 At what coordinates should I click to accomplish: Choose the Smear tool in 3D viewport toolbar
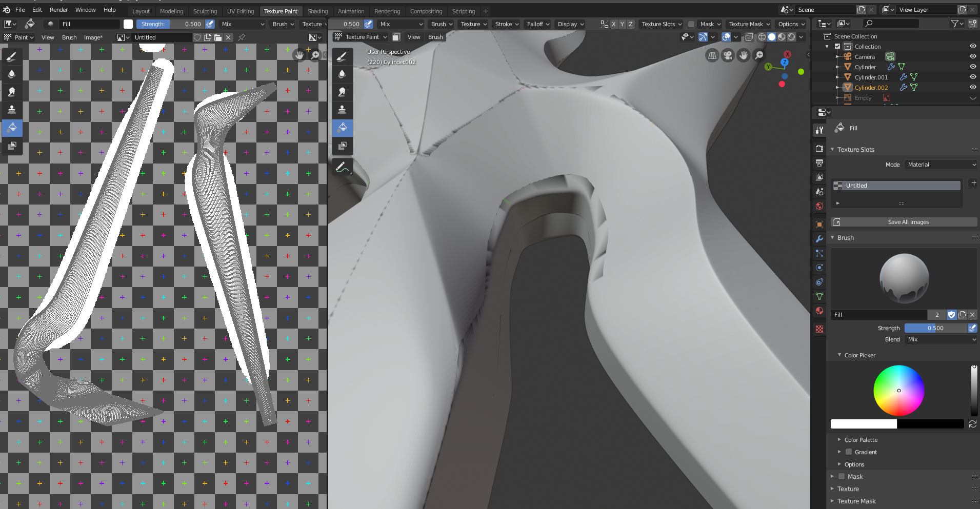pos(342,92)
